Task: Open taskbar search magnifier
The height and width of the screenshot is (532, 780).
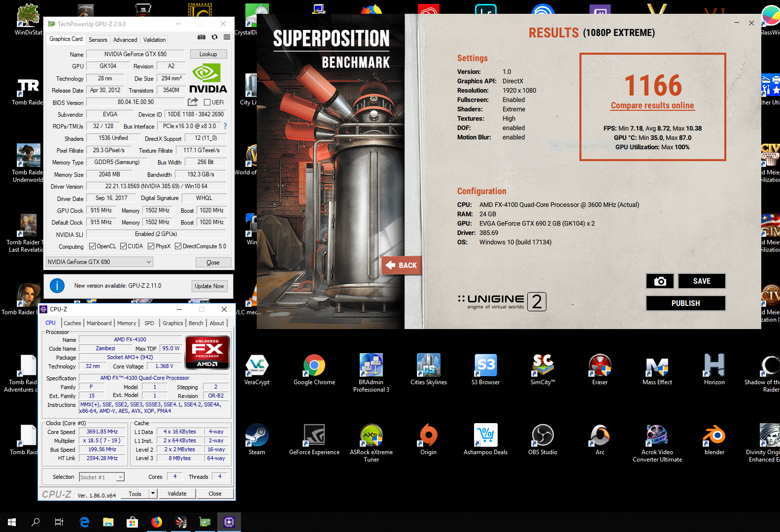Action: click(35, 522)
